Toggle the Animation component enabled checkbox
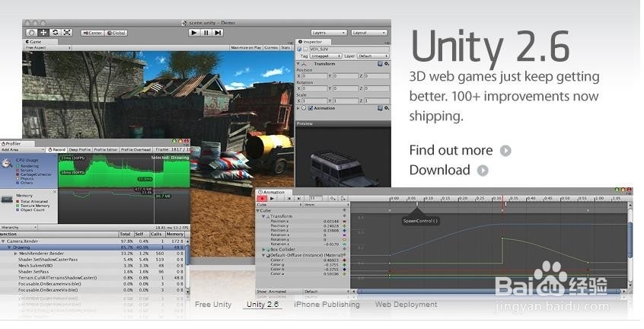The image size is (644, 329). 311,108
